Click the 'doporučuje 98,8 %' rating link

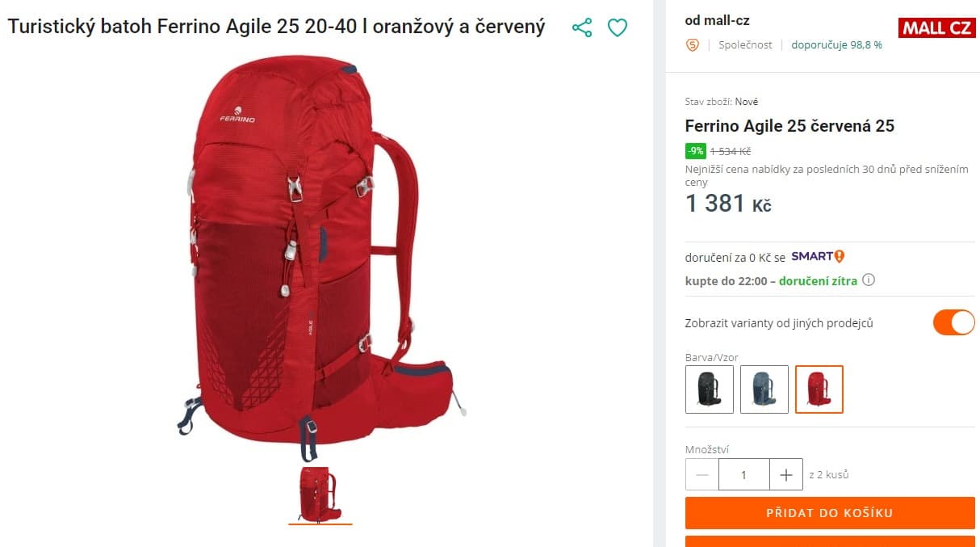click(836, 45)
